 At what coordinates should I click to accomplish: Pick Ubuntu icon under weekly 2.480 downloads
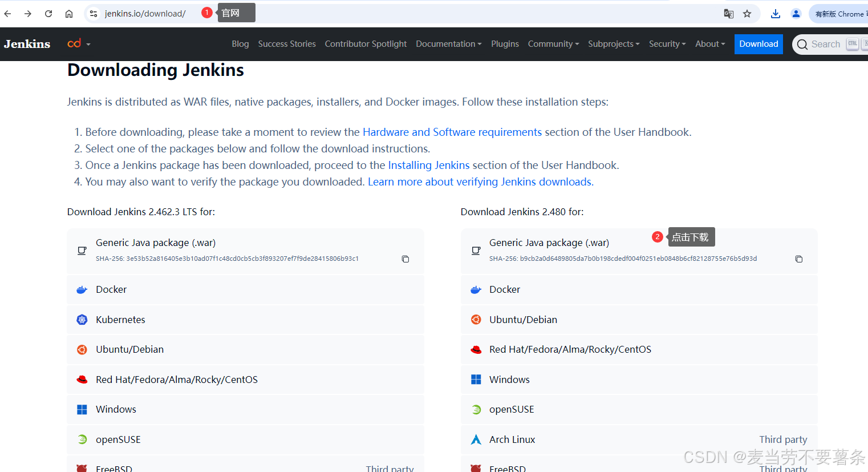(x=476, y=320)
